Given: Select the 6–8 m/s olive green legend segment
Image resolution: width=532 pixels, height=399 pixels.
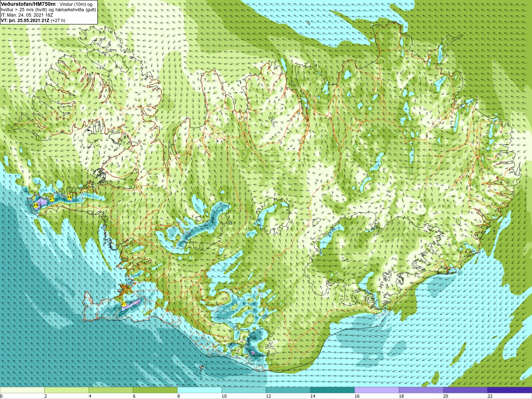Looking at the screenshot, I should coord(155,390).
